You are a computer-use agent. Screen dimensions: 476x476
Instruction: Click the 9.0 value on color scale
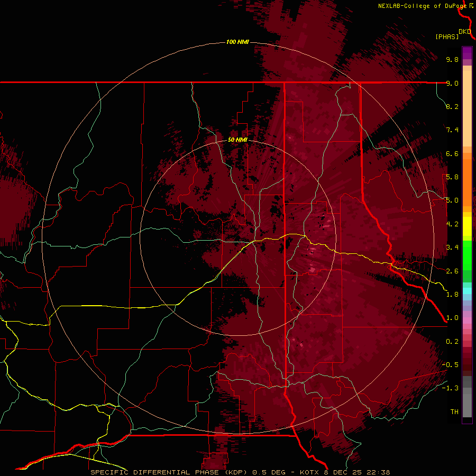(x=452, y=83)
